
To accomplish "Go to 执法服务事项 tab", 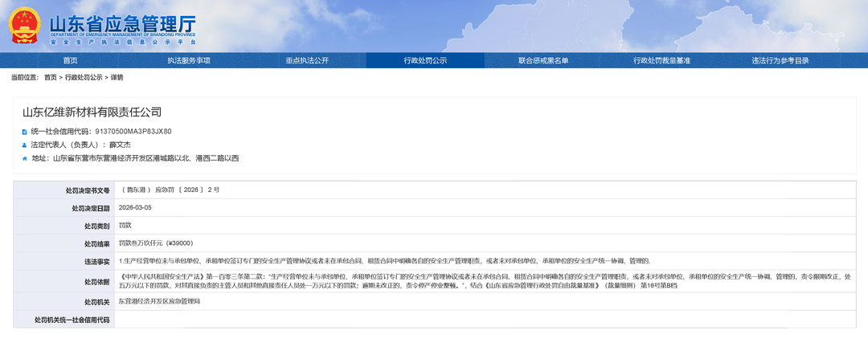I will pos(189,60).
